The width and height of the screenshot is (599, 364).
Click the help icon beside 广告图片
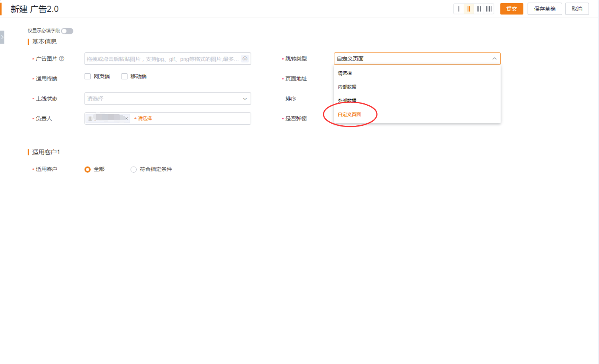pyautogui.click(x=62, y=58)
